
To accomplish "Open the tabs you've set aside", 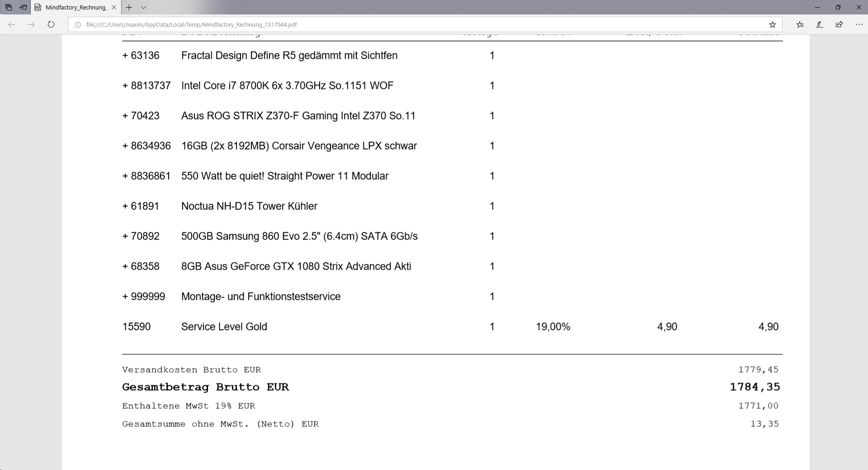I will [9, 7].
